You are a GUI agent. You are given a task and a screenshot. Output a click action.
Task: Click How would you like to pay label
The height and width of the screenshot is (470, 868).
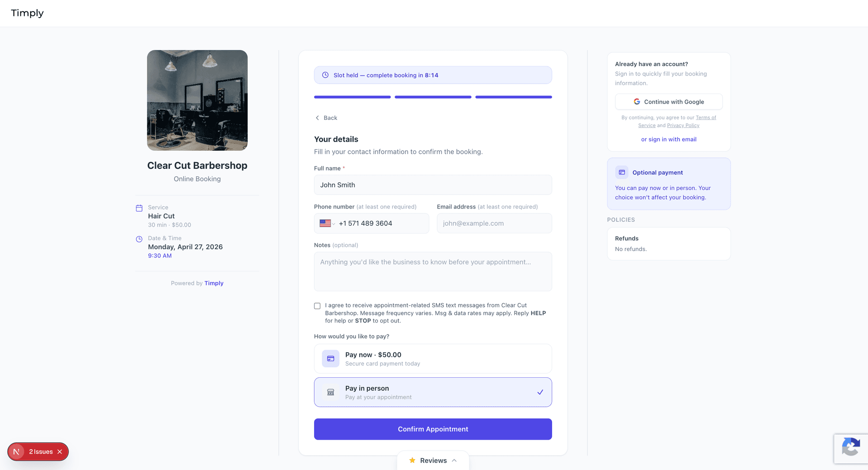click(x=352, y=337)
